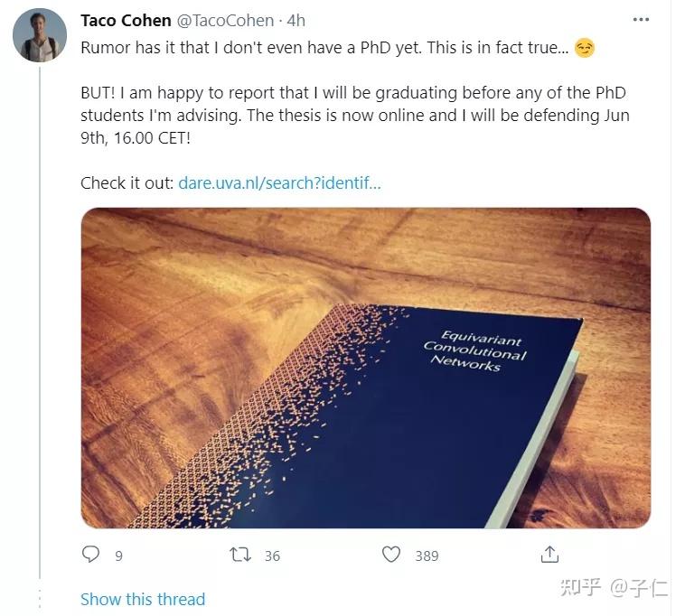Open the share tweet icon
Image resolution: width=685 pixels, height=616 pixels.
click(x=549, y=555)
